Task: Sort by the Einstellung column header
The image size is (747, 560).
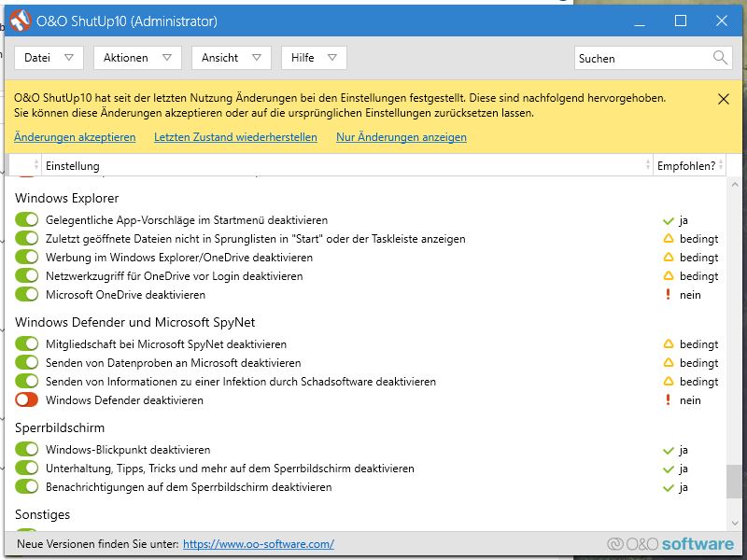Action: click(x=346, y=166)
